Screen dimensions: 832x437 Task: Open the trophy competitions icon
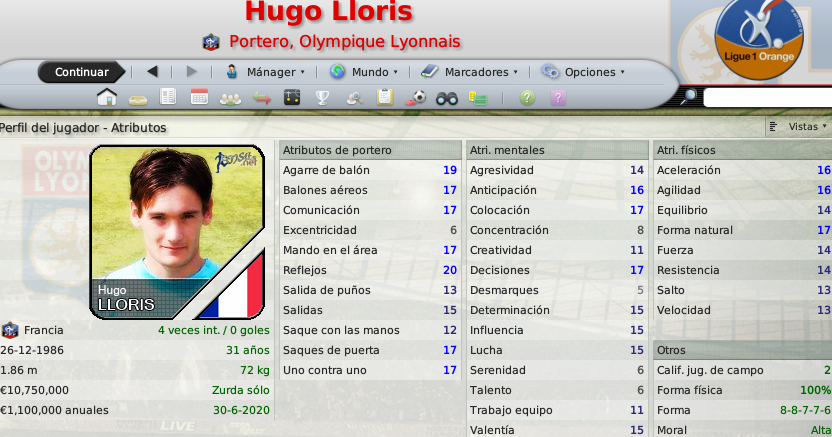322,98
